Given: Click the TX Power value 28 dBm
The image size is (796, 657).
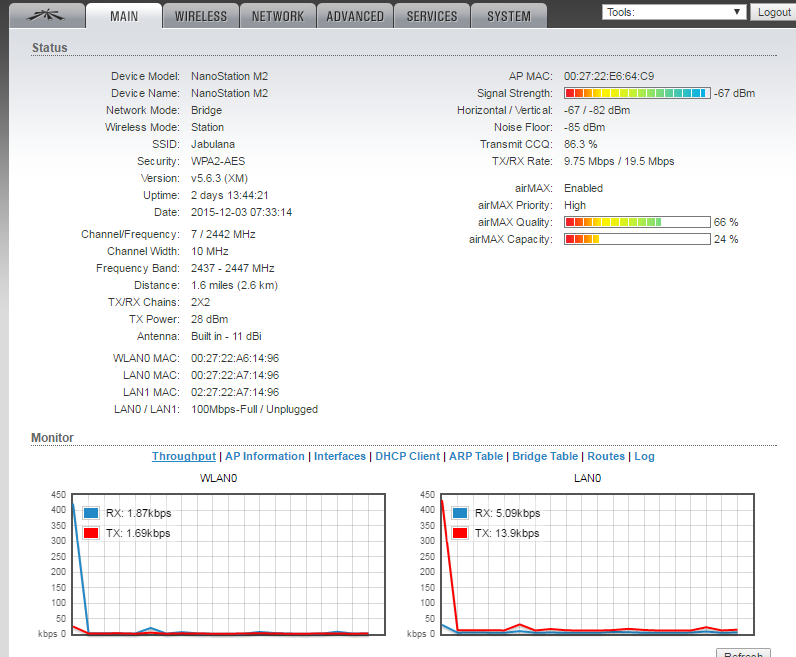Looking at the screenshot, I should (x=209, y=319).
